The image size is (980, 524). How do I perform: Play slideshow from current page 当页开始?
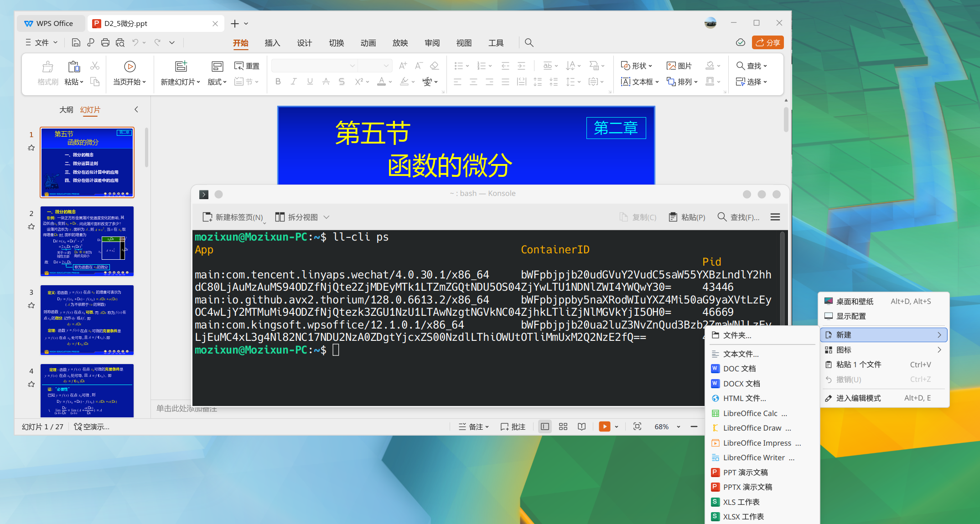point(130,73)
